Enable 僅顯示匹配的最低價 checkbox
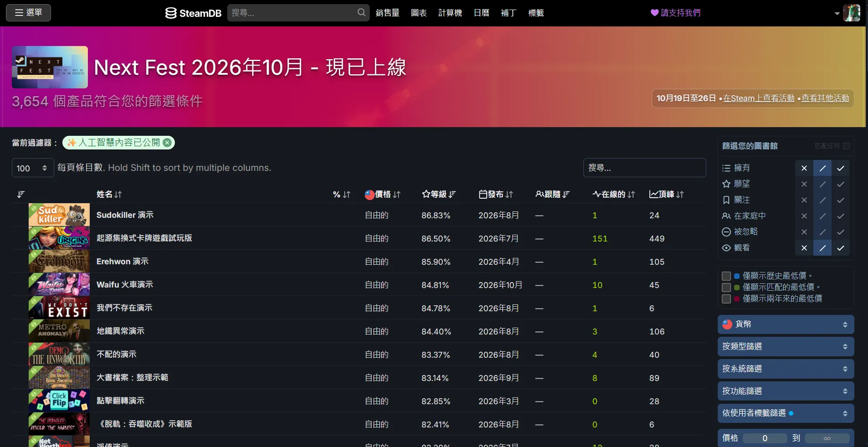Screen dimensions: 868x447 [x=726, y=287]
